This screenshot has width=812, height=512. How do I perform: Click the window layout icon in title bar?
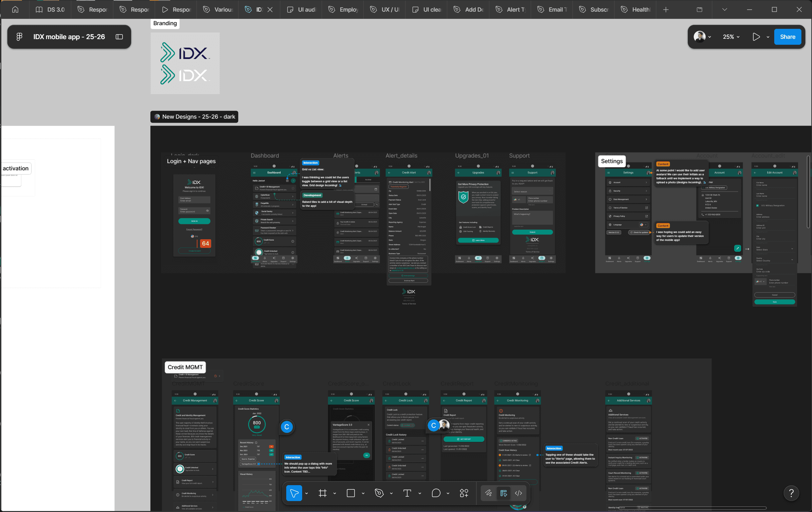tap(700, 9)
